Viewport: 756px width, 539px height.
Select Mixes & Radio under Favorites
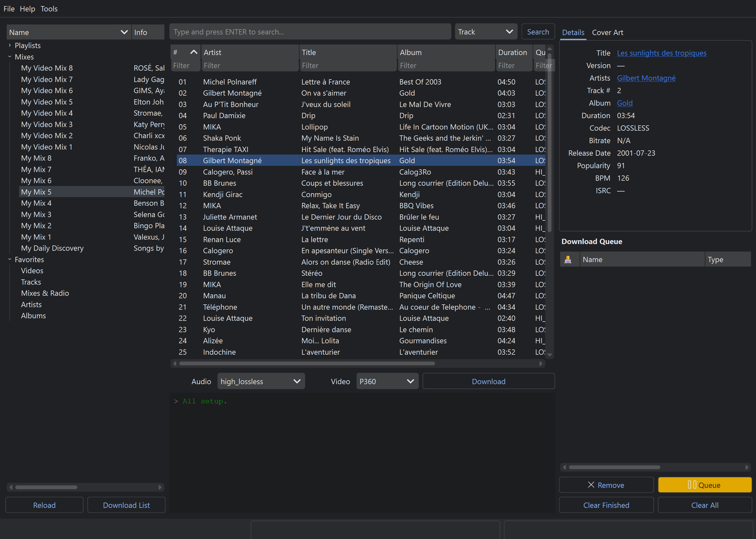[45, 293]
